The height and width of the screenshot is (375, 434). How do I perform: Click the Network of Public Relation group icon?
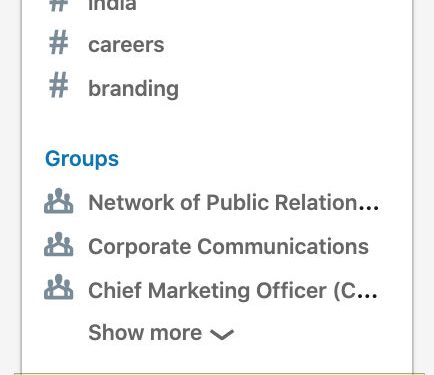(x=59, y=201)
